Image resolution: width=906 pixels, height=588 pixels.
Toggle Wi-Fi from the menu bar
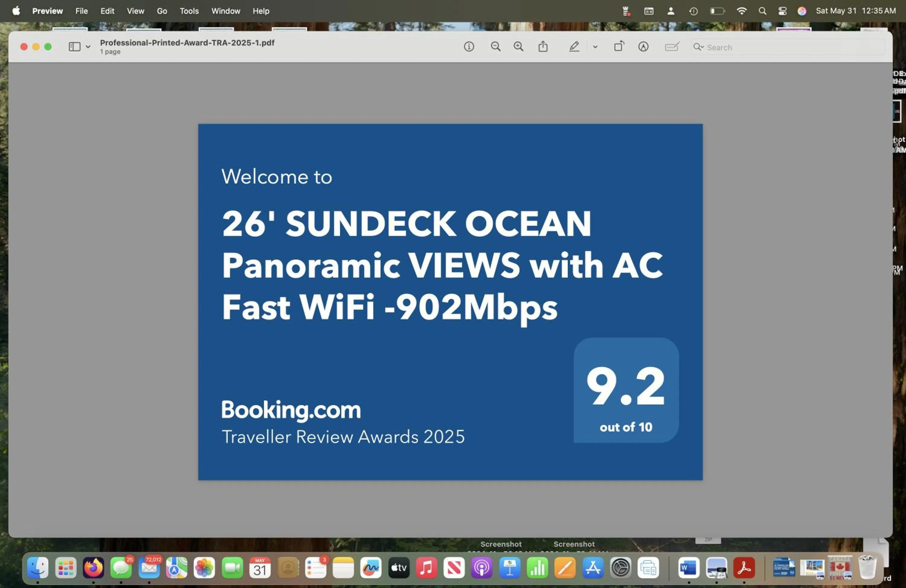pyautogui.click(x=741, y=11)
